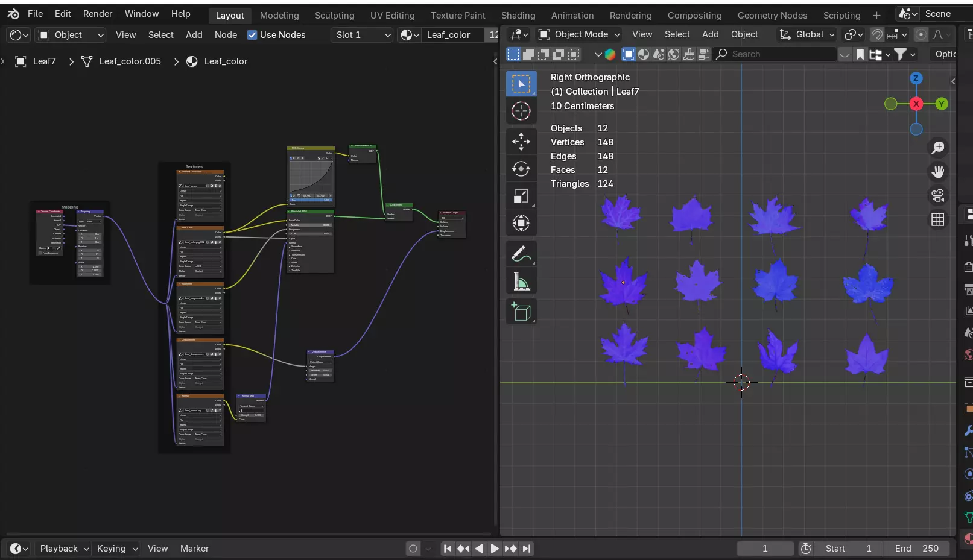Toggle camera view in the viewport
This screenshot has height=560, width=973.
[x=937, y=196]
